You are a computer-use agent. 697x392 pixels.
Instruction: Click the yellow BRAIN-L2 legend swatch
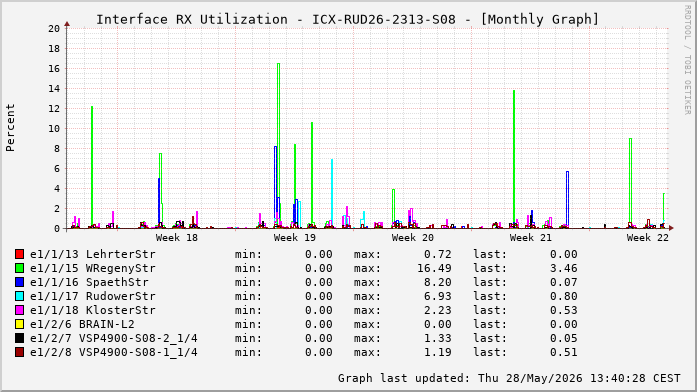tap(19, 324)
